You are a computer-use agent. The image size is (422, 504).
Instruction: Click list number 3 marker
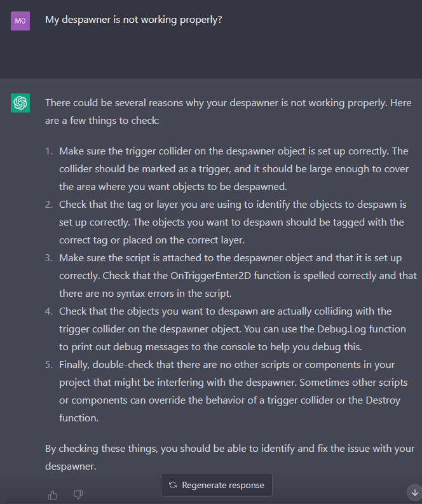pyautogui.click(x=48, y=258)
